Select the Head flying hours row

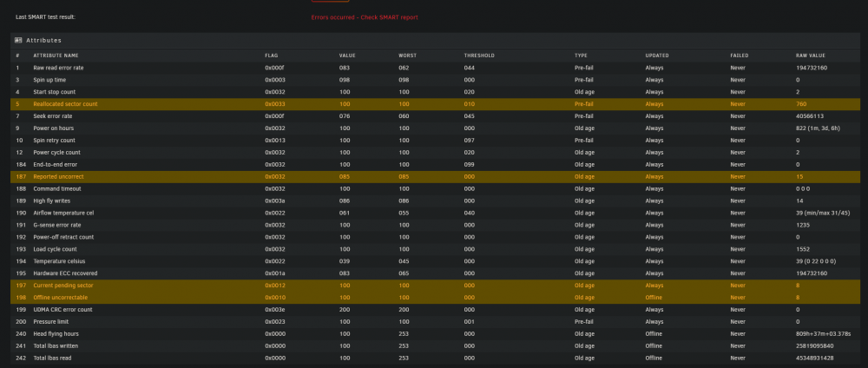tap(435, 333)
